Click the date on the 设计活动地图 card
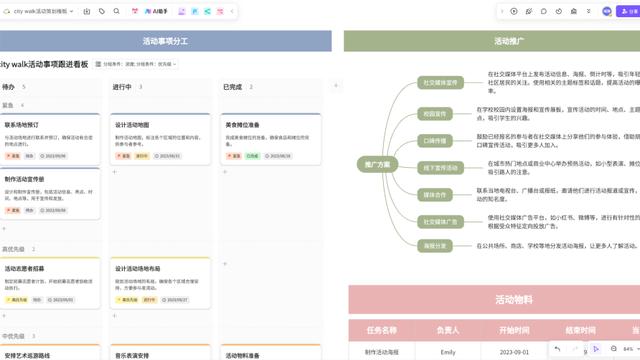This screenshot has width=640, height=360. click(x=167, y=156)
